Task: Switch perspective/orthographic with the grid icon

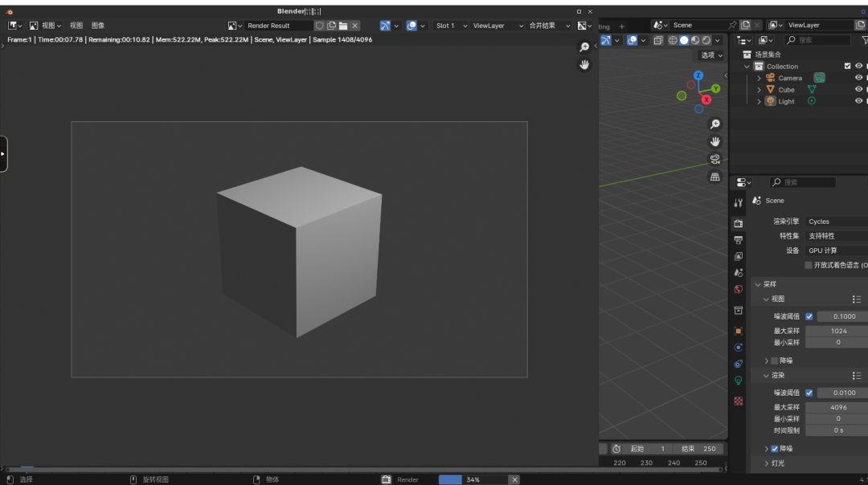Action: [714, 177]
